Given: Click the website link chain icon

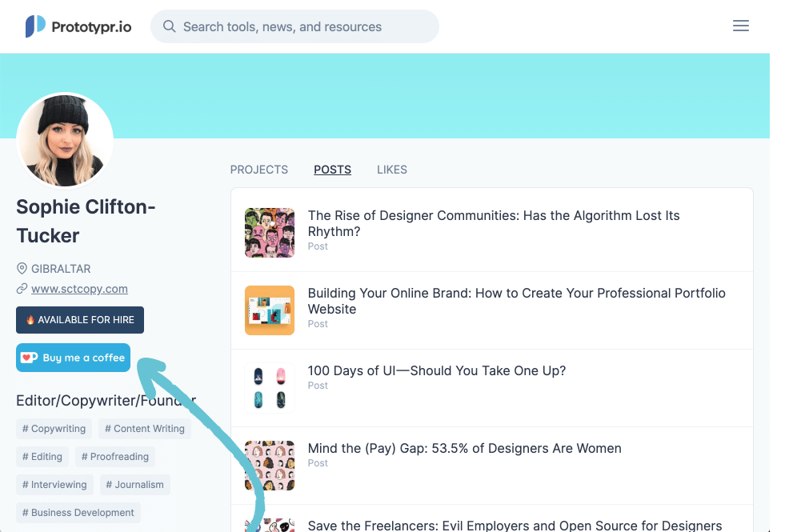Looking at the screenshot, I should pyautogui.click(x=22, y=289).
